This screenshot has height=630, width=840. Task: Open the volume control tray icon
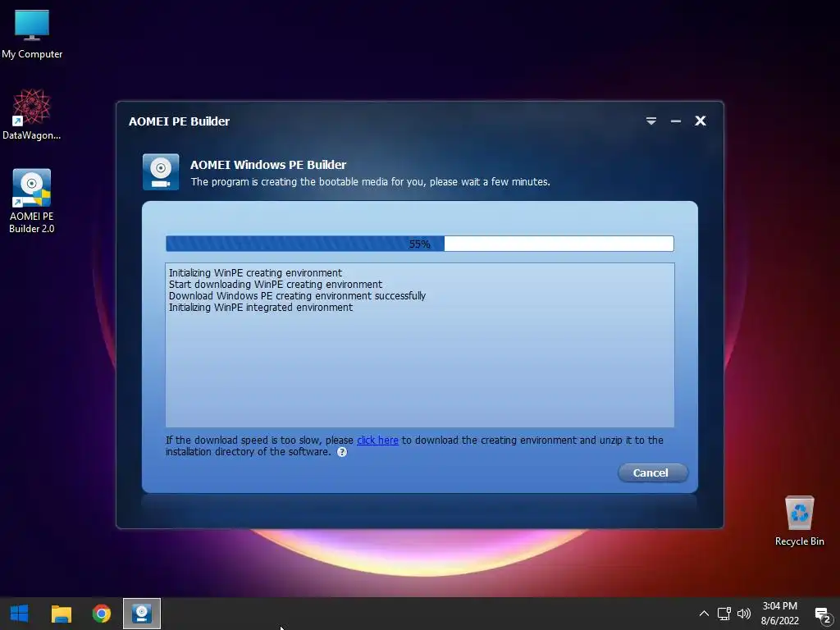(743, 614)
